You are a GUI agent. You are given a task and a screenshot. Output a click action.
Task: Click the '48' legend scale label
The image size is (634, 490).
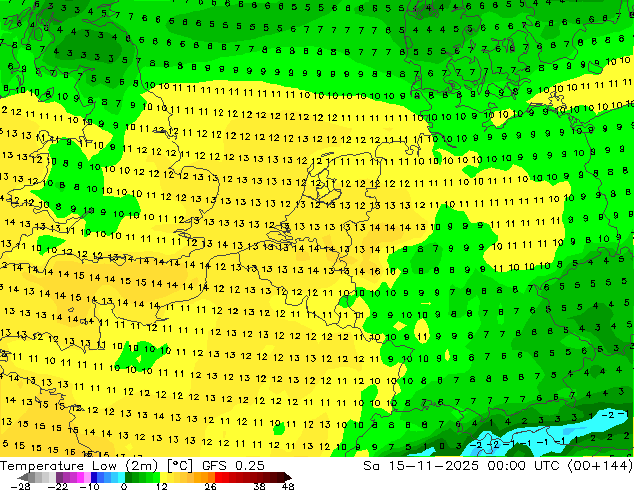pyautogui.click(x=288, y=486)
